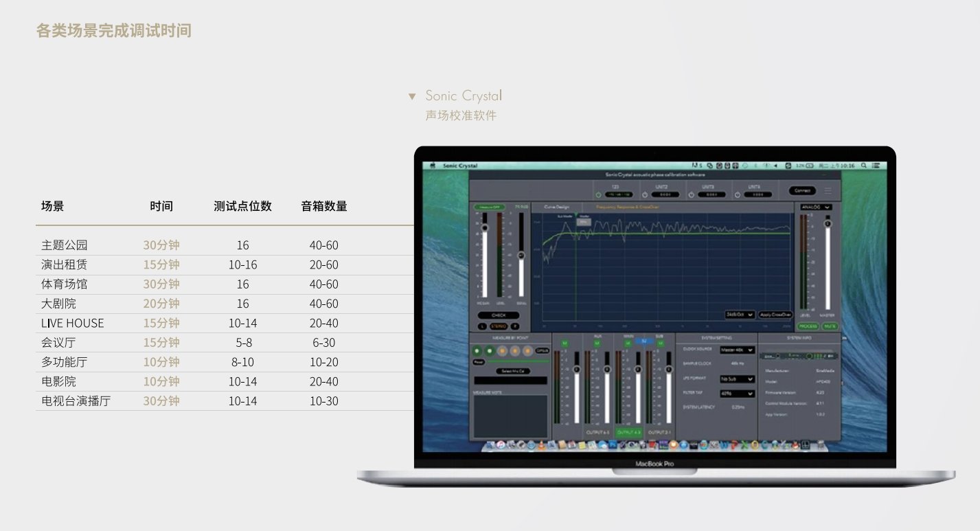The image size is (980, 531).
Task: Mute the MAIN channel
Action: point(628,343)
